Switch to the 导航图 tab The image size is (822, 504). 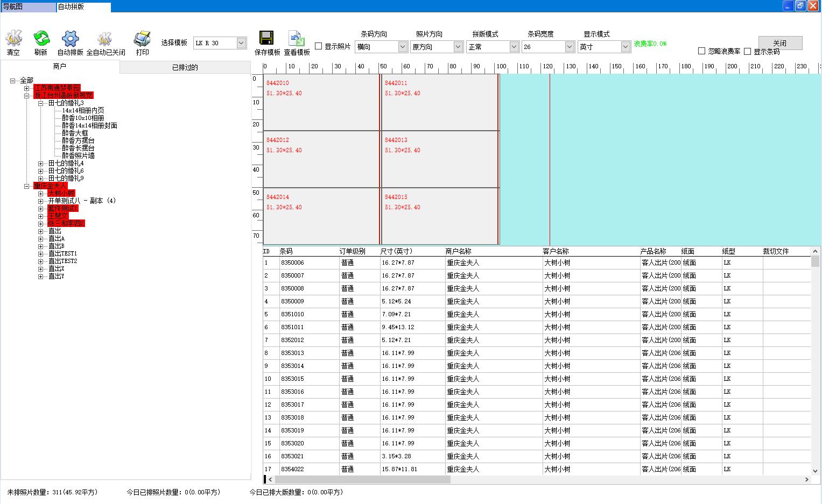pos(28,7)
